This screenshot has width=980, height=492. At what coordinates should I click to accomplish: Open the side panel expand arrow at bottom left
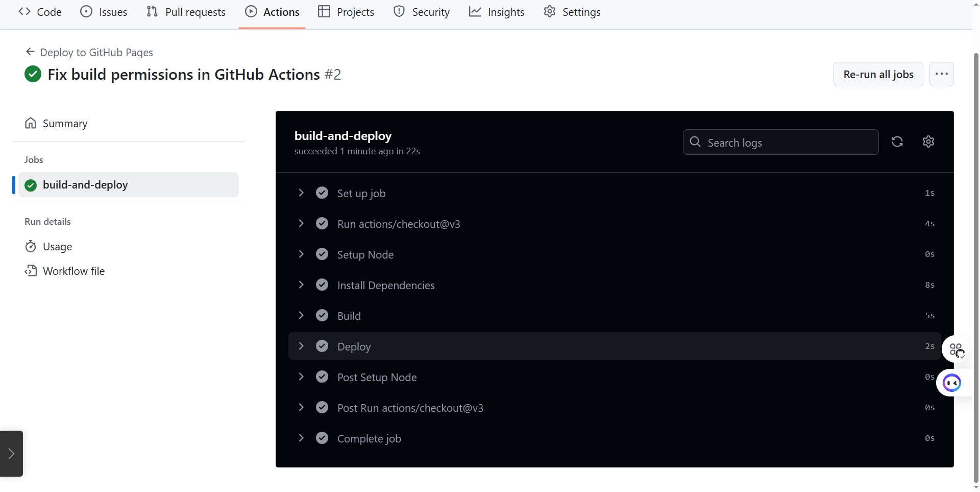(11, 454)
